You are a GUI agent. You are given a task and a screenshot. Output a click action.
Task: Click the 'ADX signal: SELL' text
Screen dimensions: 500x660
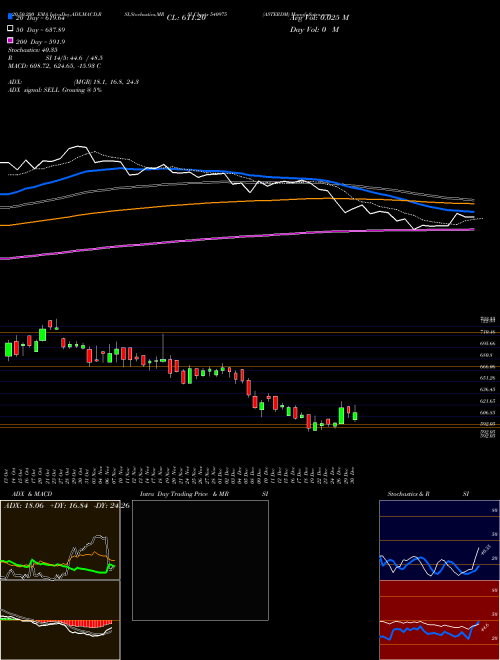(x=34, y=90)
